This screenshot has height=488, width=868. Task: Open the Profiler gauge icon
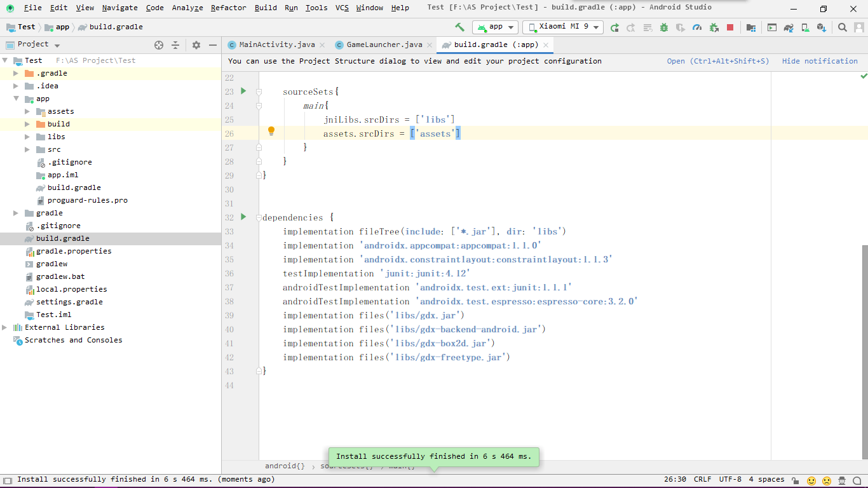pyautogui.click(x=697, y=27)
